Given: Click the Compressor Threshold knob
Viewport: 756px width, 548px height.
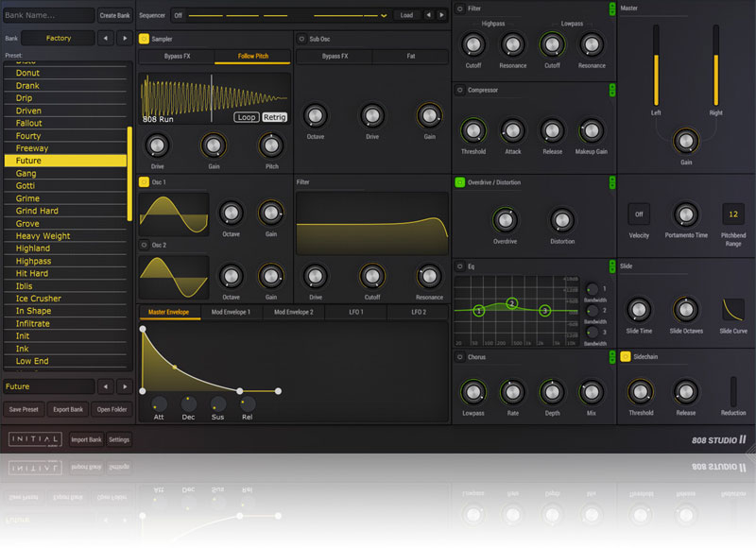Looking at the screenshot, I should (472, 130).
